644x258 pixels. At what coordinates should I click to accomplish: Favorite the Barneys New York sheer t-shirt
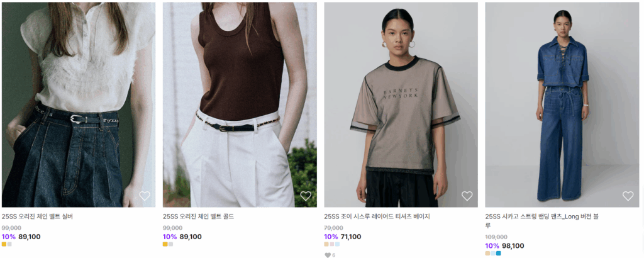[x=467, y=196]
